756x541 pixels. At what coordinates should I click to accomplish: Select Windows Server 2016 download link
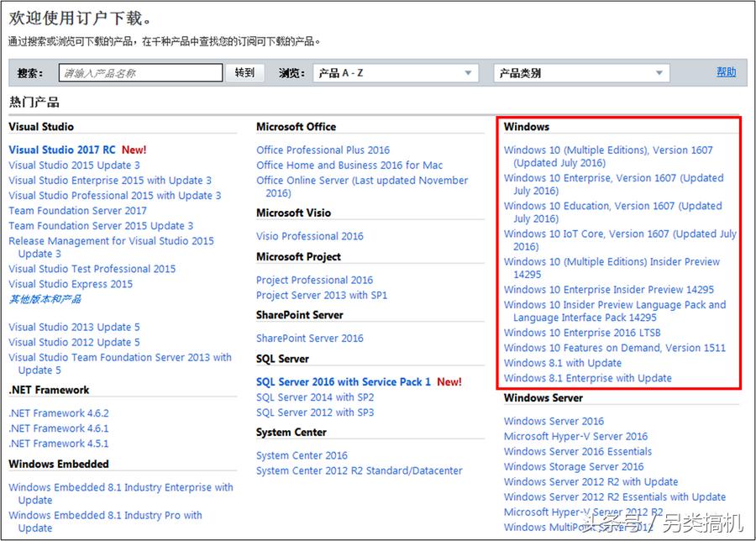(x=554, y=421)
